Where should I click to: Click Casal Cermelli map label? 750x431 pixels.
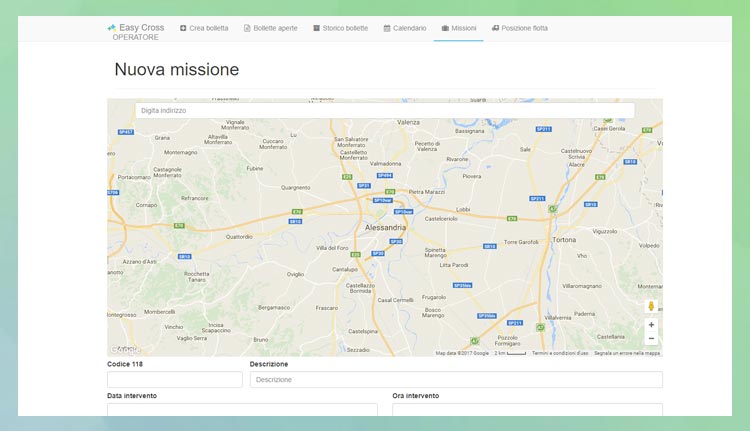coord(395,300)
